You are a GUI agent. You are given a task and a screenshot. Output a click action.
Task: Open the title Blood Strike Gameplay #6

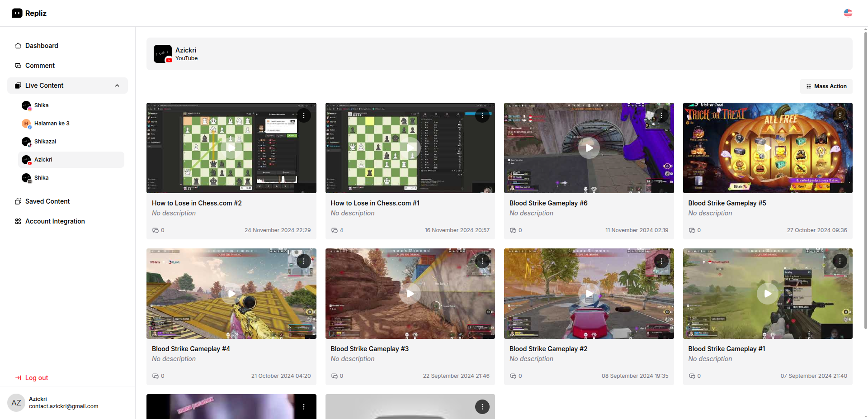(x=548, y=203)
